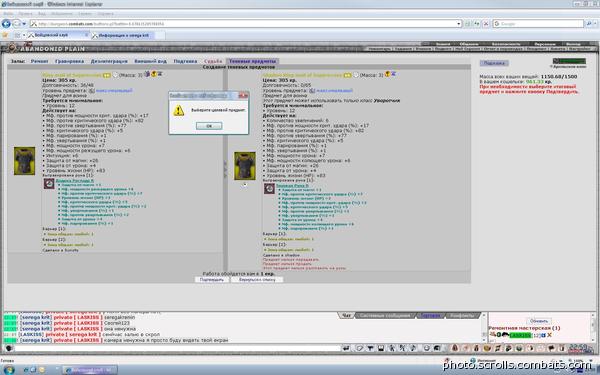Click the Подтвердить confirm button
The width and height of the screenshot is (600, 375).
tap(212, 280)
